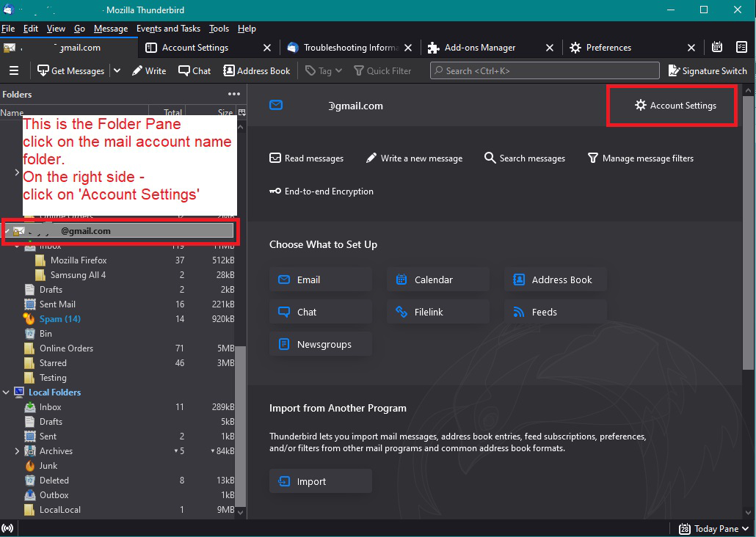Screen dimensions: 756x537
Task: Click Manage message filters
Action: tap(641, 158)
